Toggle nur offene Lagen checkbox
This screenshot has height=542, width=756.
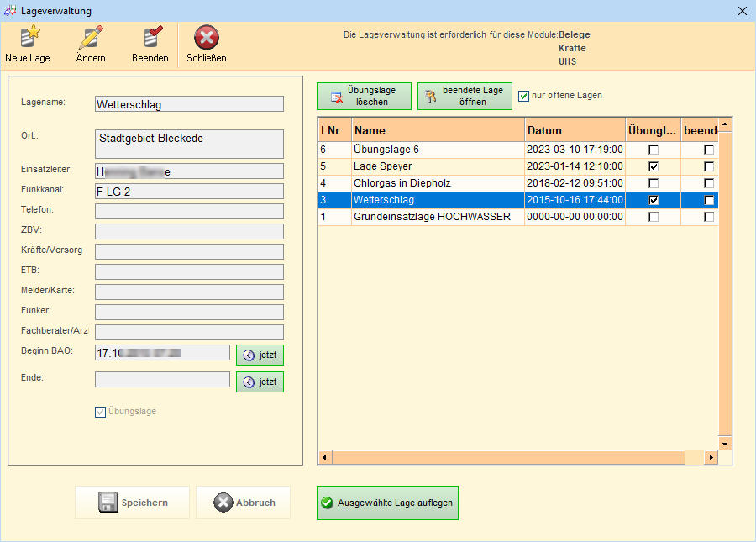(x=524, y=96)
